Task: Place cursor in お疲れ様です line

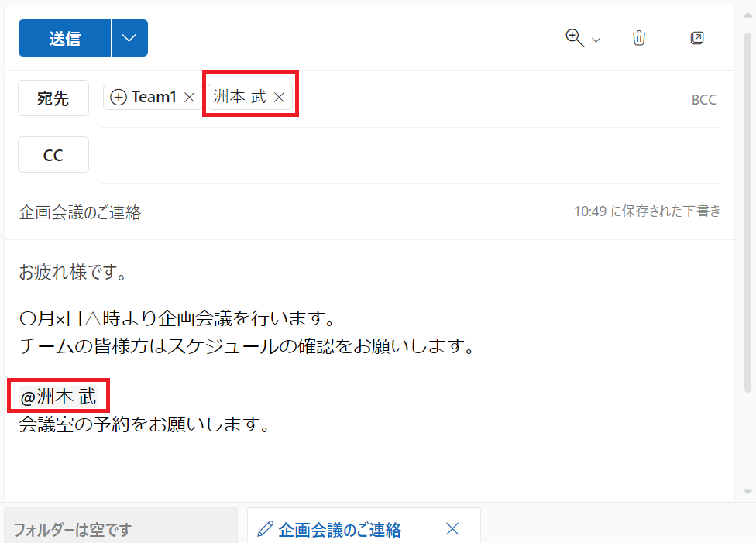Action: [73, 272]
